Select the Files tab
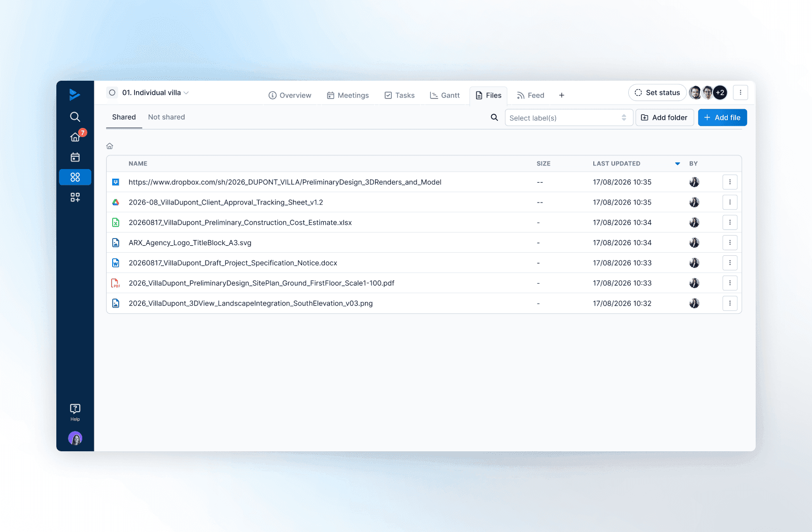The image size is (812, 532). tap(488, 95)
